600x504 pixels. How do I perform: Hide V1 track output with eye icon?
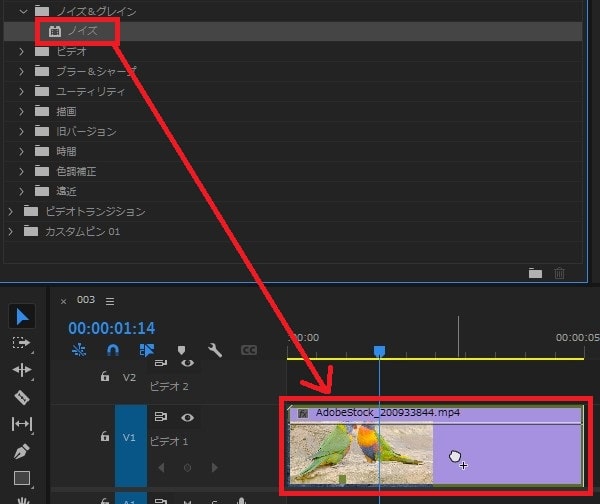coord(187,417)
